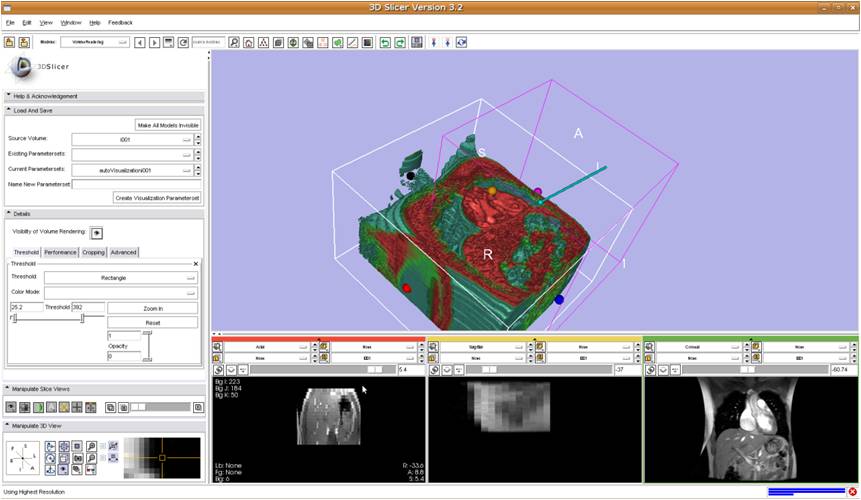
Task: Click the module search magnifier icon
Action: (x=234, y=42)
